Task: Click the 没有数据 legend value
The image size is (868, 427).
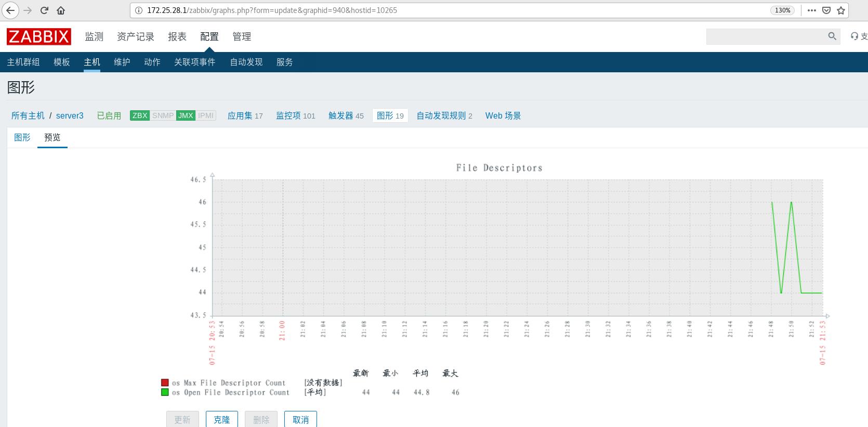Action: (x=323, y=383)
